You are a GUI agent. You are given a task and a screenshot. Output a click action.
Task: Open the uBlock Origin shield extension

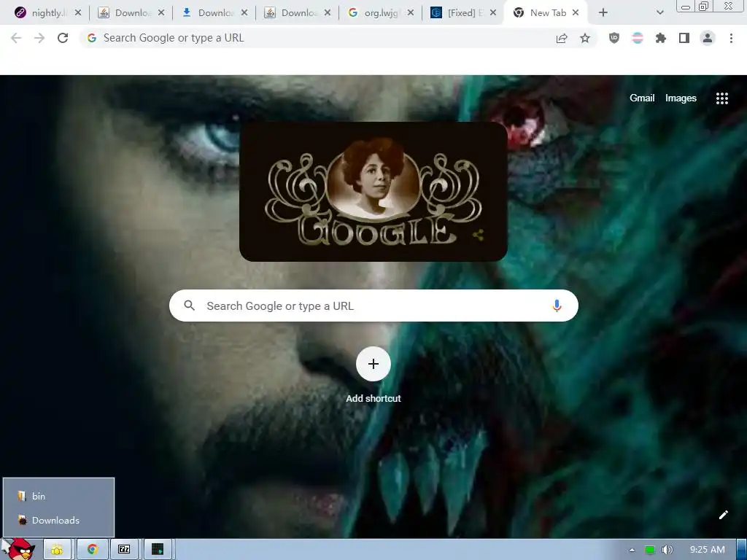[x=614, y=38]
